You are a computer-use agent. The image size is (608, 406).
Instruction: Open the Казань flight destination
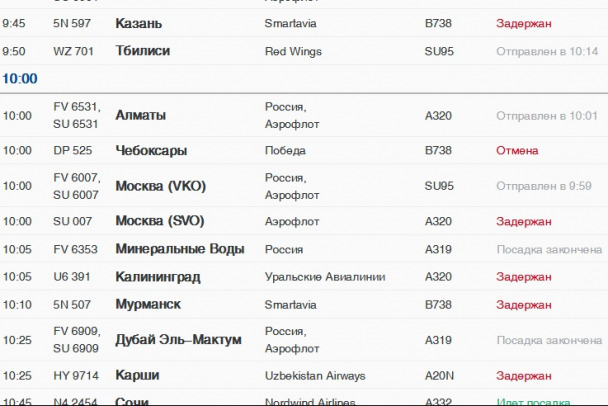pyautogui.click(x=139, y=22)
